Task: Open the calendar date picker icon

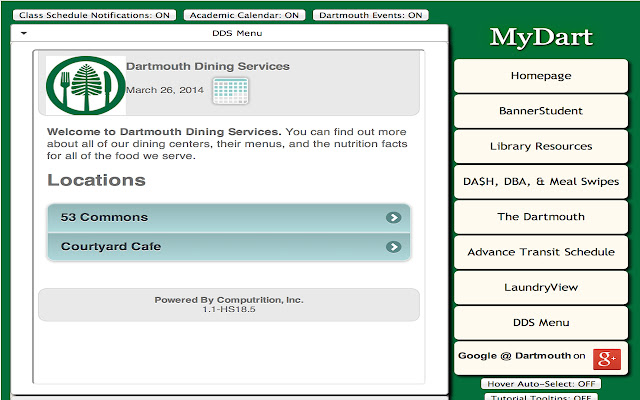Action: point(231,91)
